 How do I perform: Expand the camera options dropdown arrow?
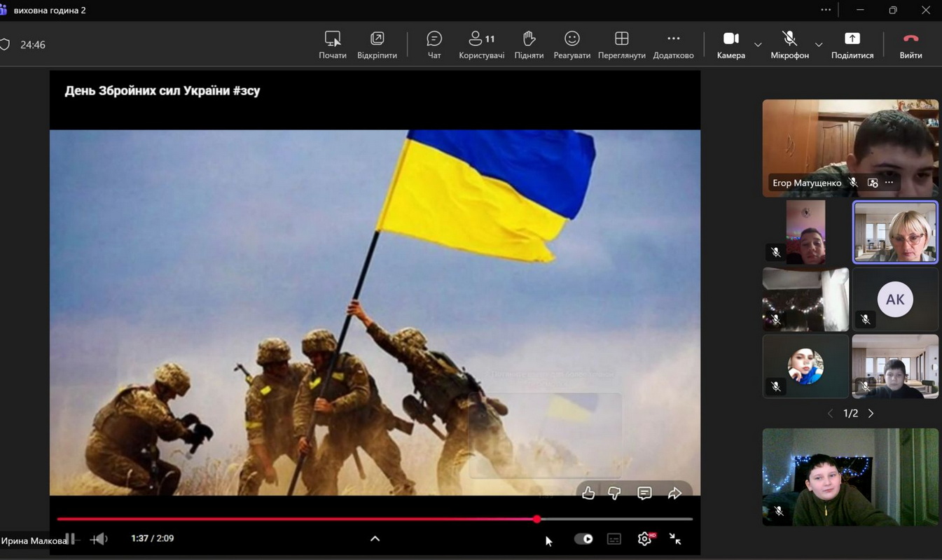point(758,45)
